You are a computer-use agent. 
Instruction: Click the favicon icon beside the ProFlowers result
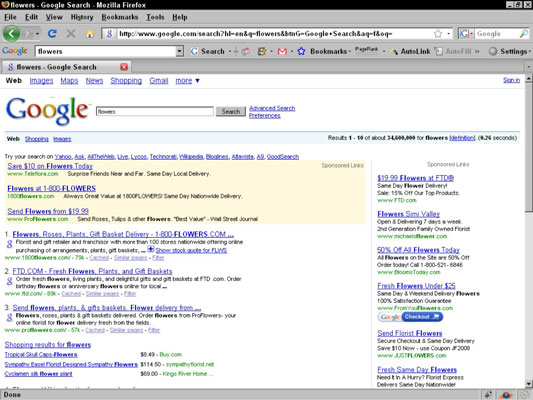[10, 317]
